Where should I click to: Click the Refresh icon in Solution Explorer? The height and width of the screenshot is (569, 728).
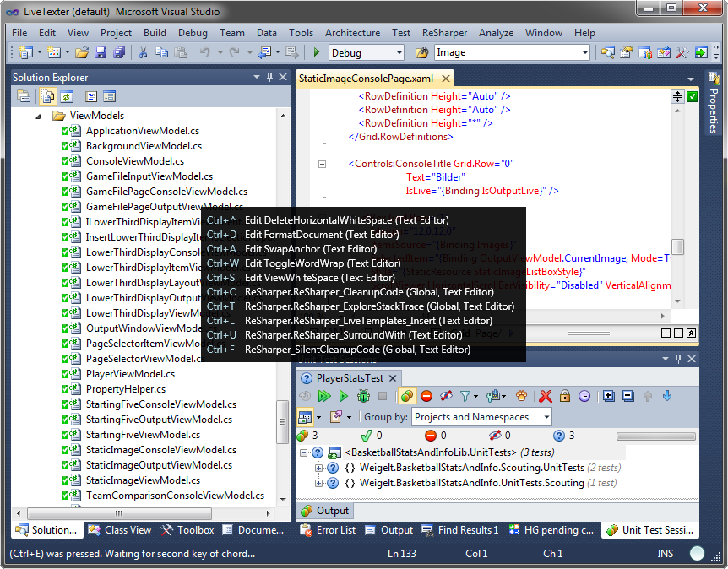pos(67,96)
